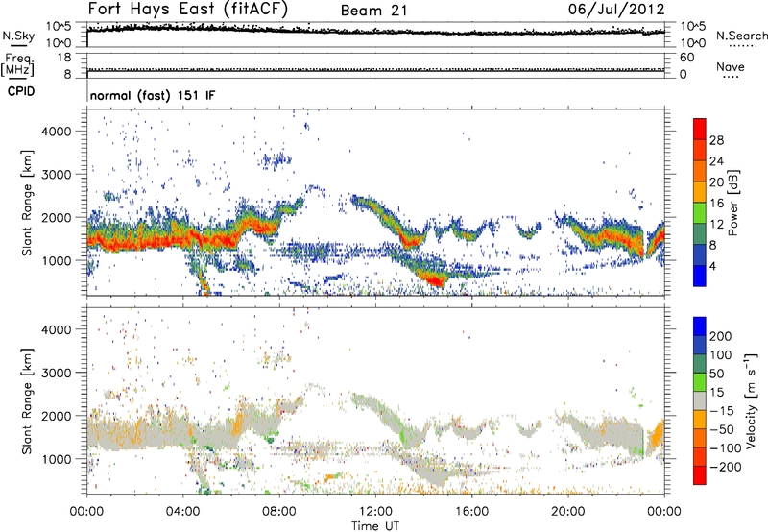The image size is (768, 532).
Task: Click the light green 12–16 dB Power segment
Action: tap(700, 213)
